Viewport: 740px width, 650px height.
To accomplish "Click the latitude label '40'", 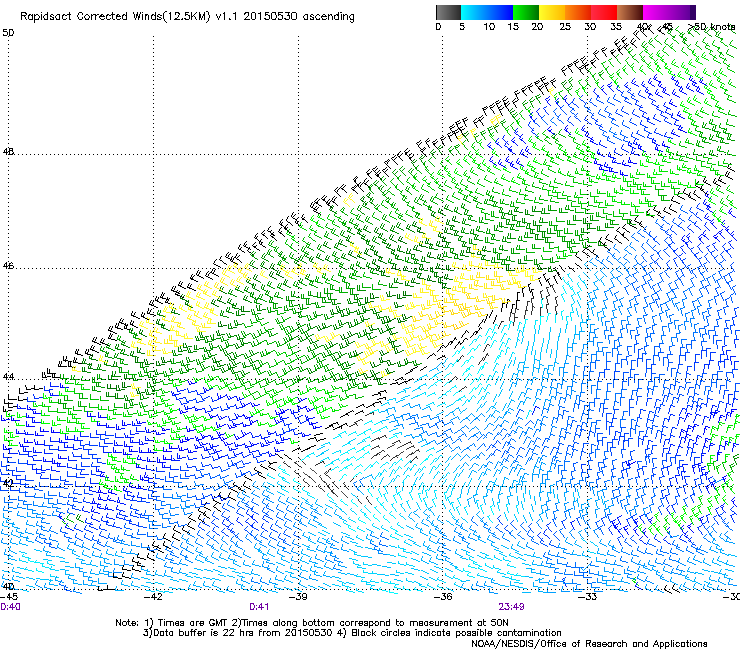I will 8,587.
